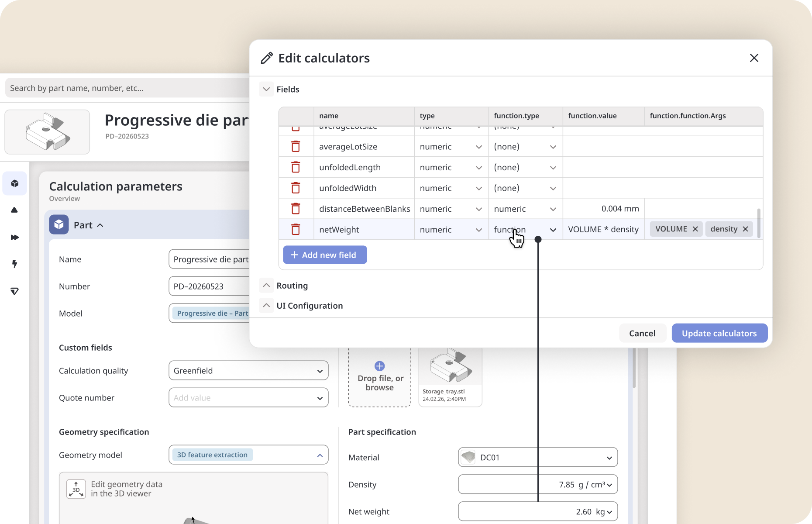The image size is (812, 524).
Task: Click the Number input field
Action: tap(209, 286)
